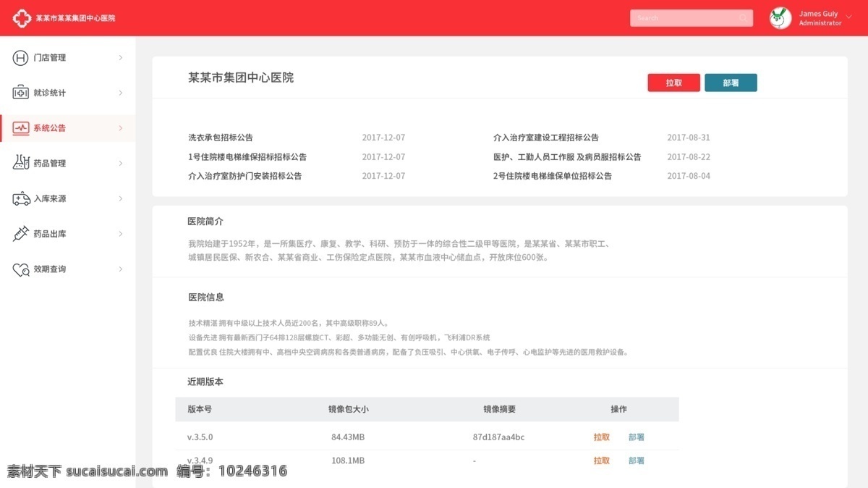868x488 pixels.
Task: Expand the 门店管理 chevron
Action: 121,58
